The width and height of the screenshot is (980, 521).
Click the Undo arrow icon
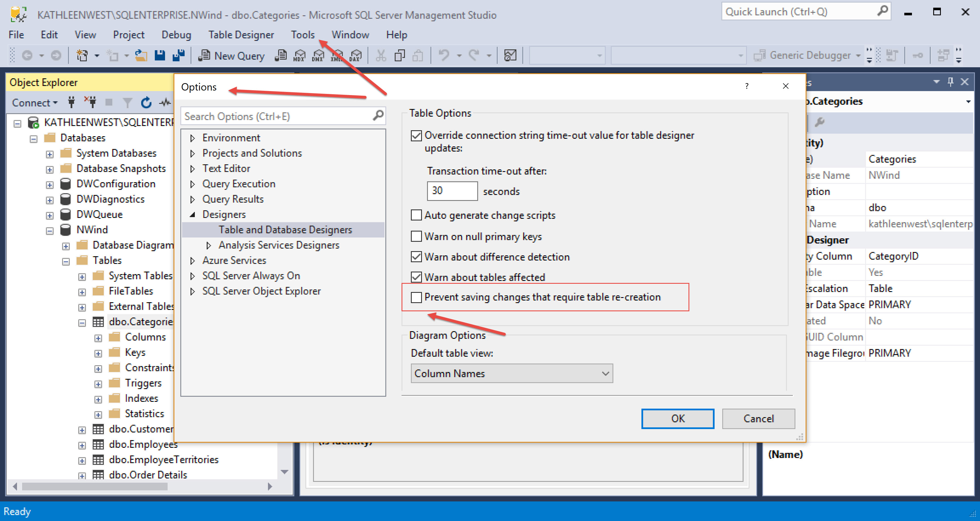tap(443, 56)
